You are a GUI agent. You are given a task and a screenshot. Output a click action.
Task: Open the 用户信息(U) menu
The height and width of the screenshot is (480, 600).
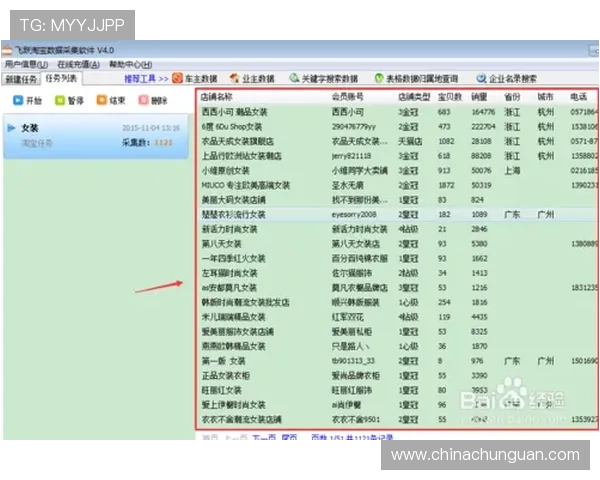tap(26, 64)
